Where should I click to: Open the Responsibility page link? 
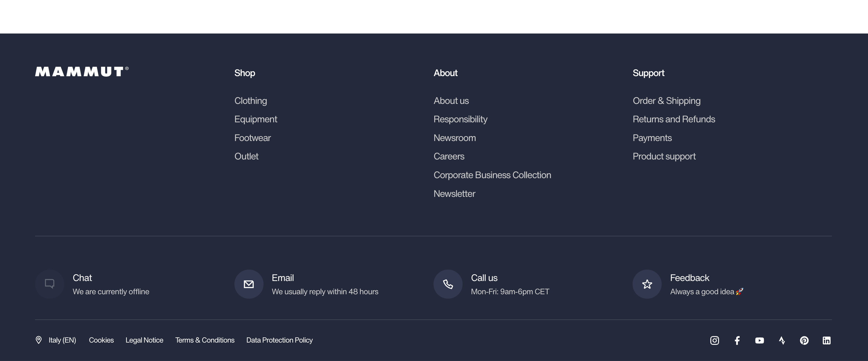point(460,119)
